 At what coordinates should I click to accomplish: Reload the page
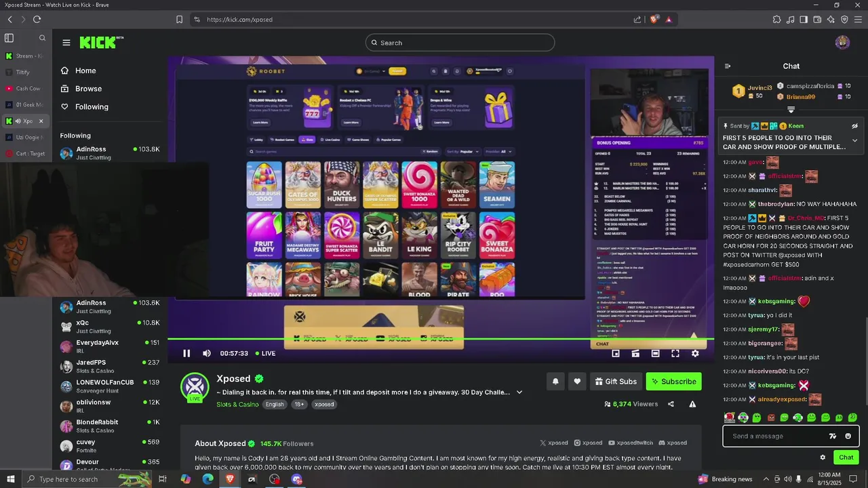point(37,20)
